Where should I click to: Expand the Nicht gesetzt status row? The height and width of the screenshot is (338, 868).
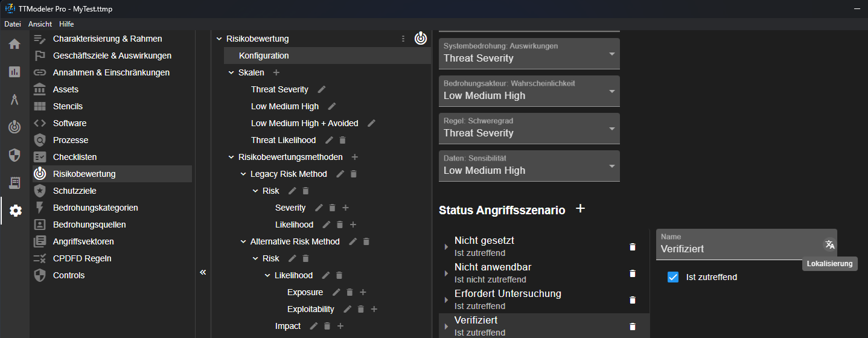(446, 247)
